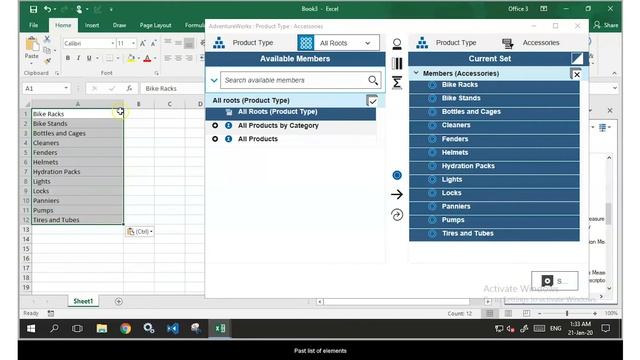Toggle the All roots (Product Type) checkmark
Image resolution: width=640 pixels, height=360 pixels.
pyautogui.click(x=372, y=101)
